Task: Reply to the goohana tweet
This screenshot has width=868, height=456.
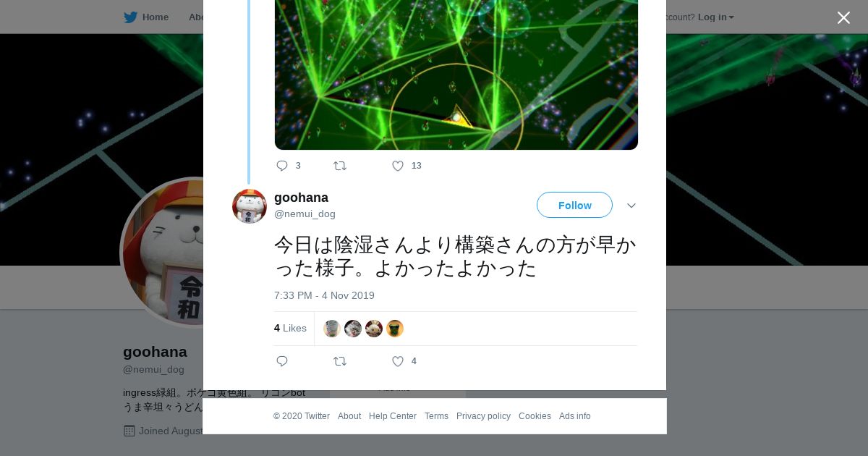Action: [x=282, y=361]
